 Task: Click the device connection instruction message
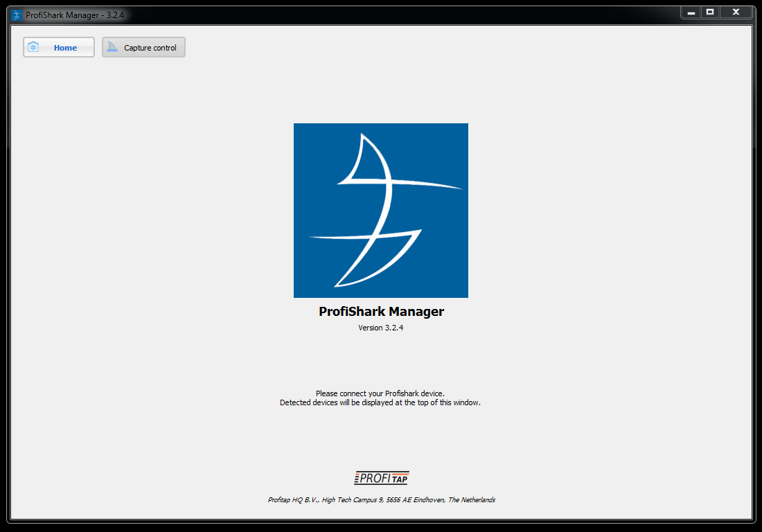click(381, 398)
